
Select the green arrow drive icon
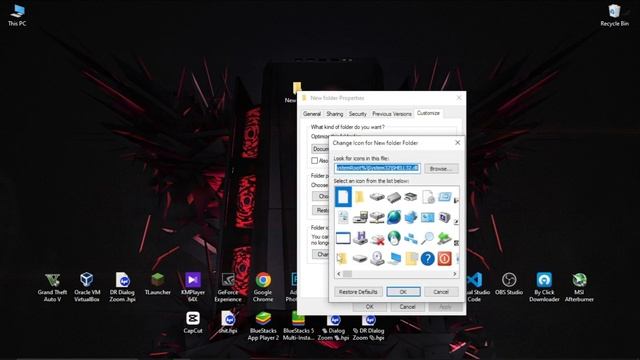click(444, 238)
